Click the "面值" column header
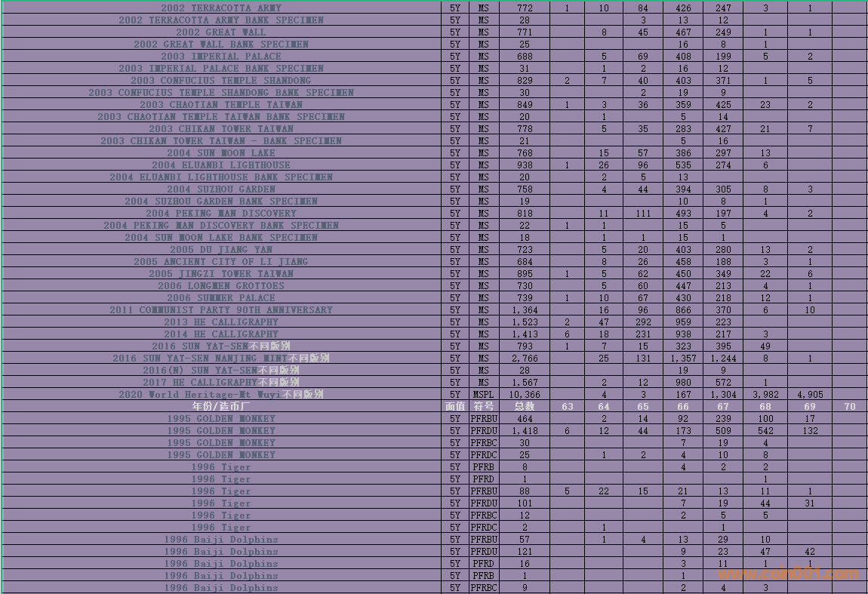The image size is (868, 594). [455, 406]
